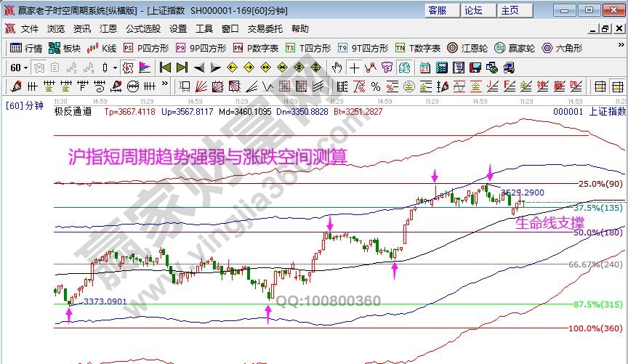Select the percent sign drawing tool
Screen dimensions: 628x364
(x=374, y=86)
